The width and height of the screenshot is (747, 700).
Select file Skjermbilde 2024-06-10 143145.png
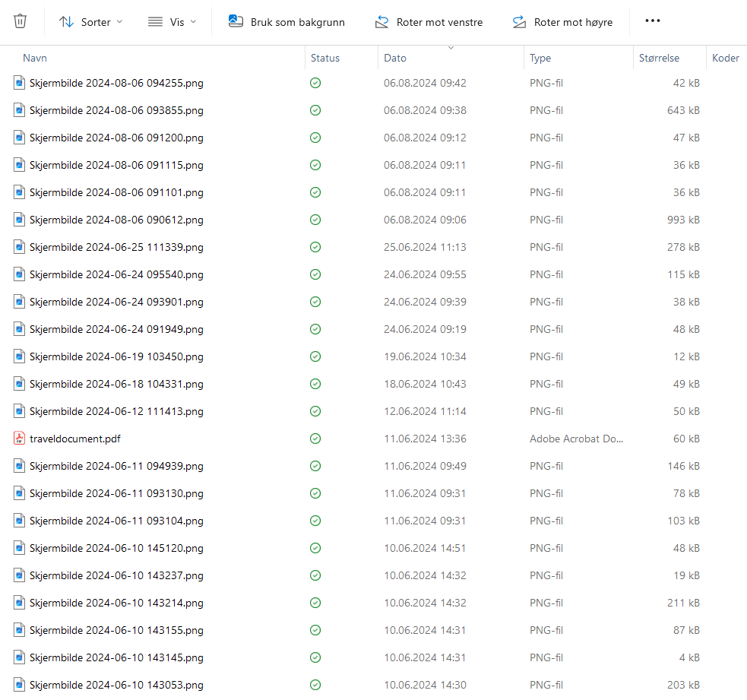tap(116, 657)
